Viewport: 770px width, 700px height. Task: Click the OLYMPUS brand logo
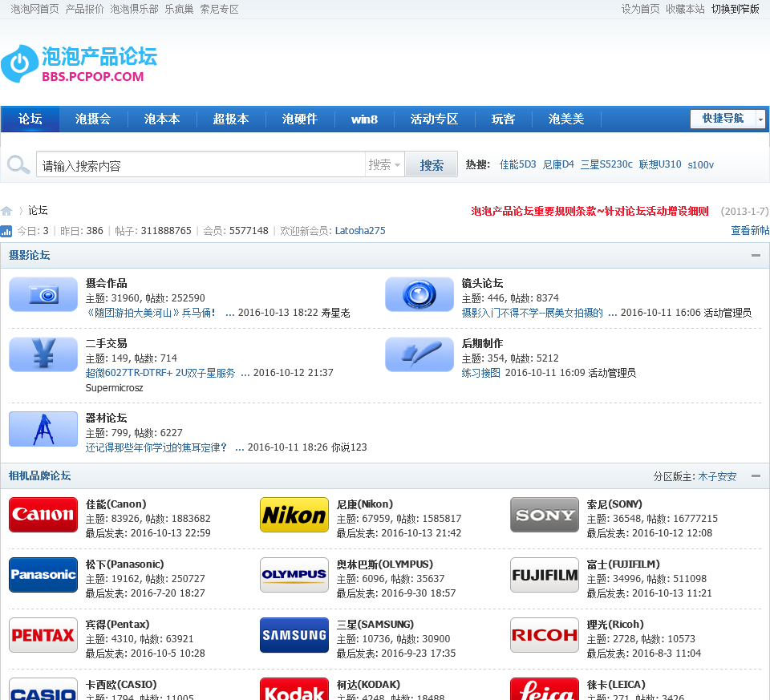[x=294, y=575]
